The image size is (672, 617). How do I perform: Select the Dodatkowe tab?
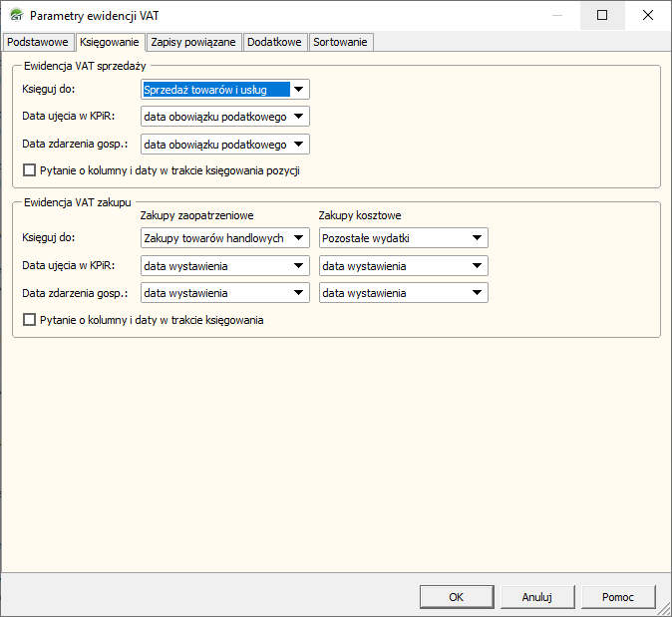[274, 42]
